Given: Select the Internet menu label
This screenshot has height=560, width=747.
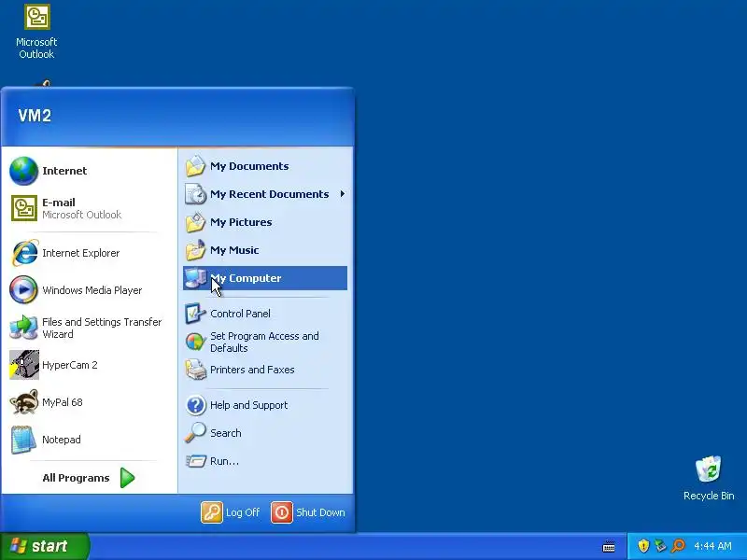Looking at the screenshot, I should point(64,171).
